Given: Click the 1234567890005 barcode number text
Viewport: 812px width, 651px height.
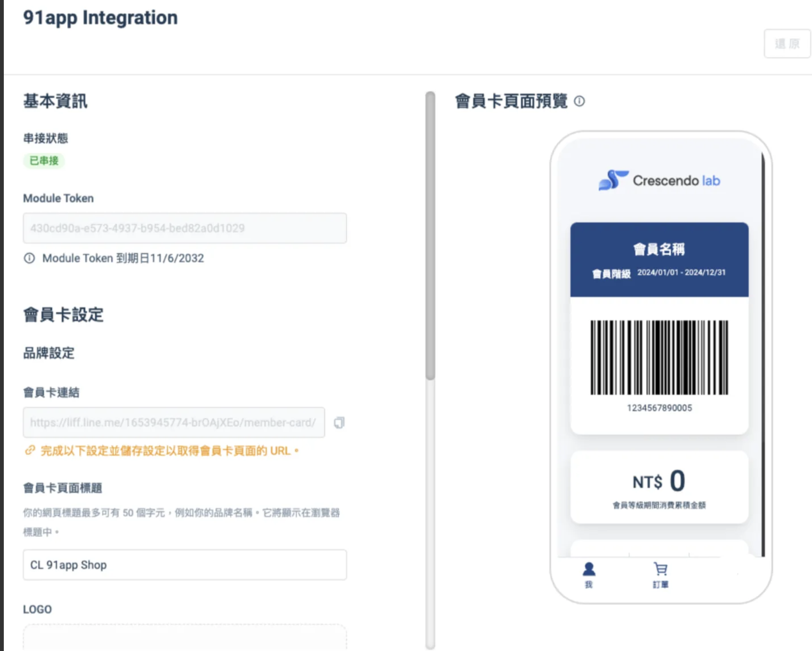Looking at the screenshot, I should click(659, 408).
